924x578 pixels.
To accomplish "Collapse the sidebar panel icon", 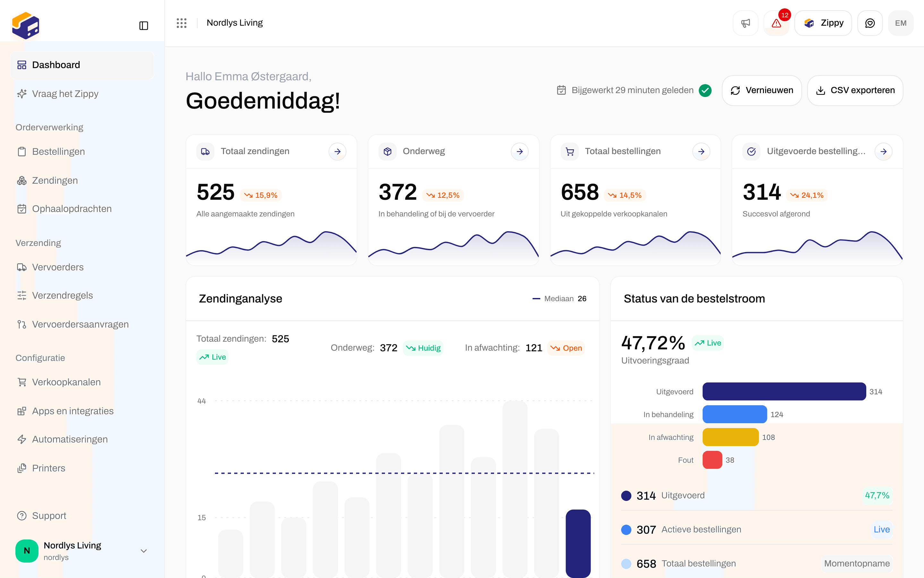I will pos(143,26).
